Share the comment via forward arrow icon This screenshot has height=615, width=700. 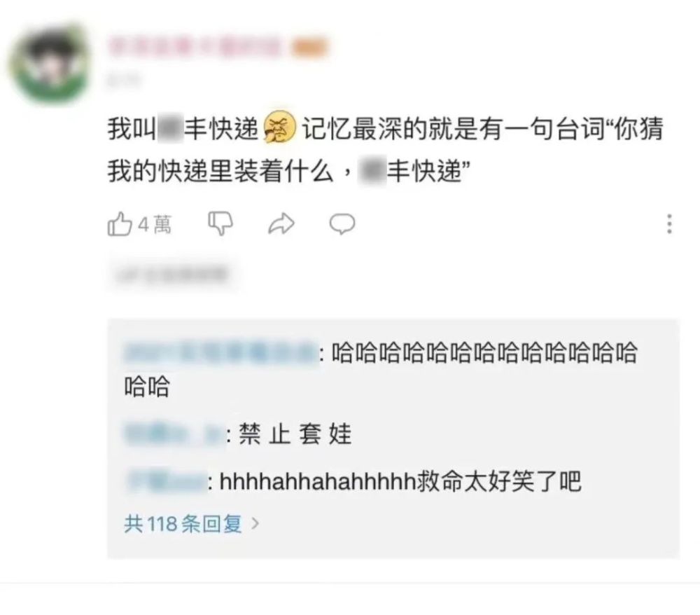click(281, 223)
